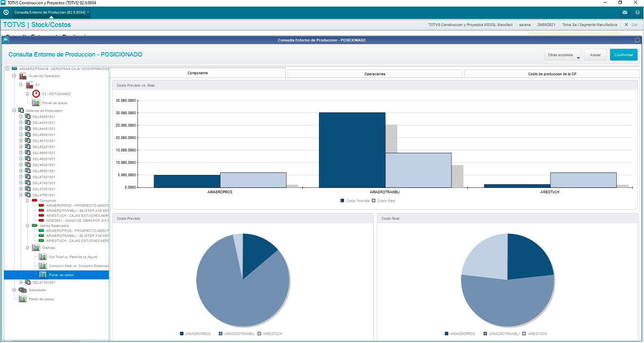The height and width of the screenshot is (343, 644).
Task: Expand the SEL47701001 production order node
Action: point(21,283)
